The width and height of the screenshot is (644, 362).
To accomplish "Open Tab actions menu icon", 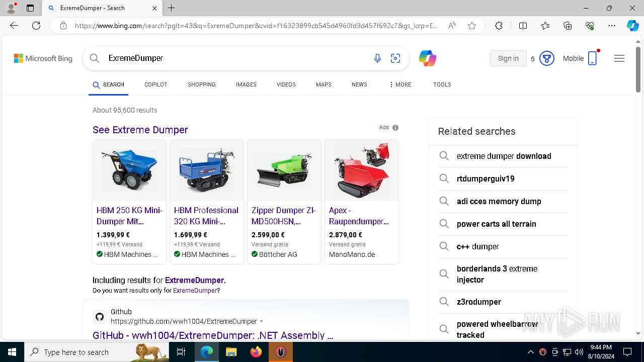I will (x=30, y=8).
